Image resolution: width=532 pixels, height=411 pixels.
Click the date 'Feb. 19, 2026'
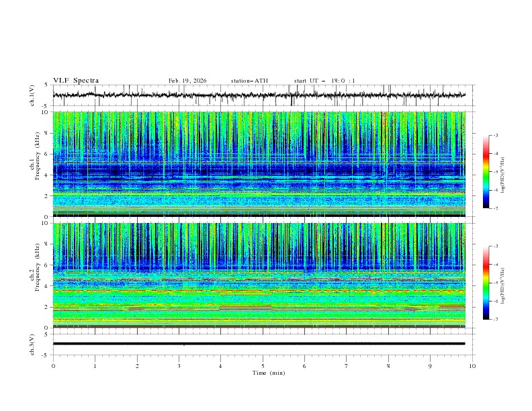point(187,81)
